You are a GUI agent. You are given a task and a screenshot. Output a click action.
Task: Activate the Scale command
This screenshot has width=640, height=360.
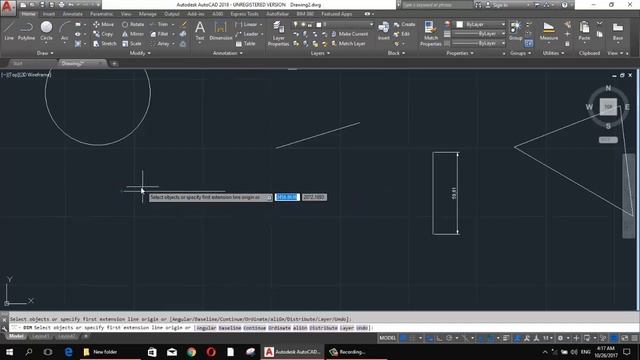click(131, 44)
